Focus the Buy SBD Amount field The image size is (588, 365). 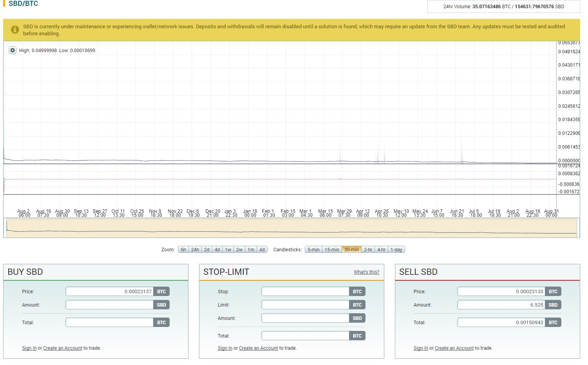[109, 305]
